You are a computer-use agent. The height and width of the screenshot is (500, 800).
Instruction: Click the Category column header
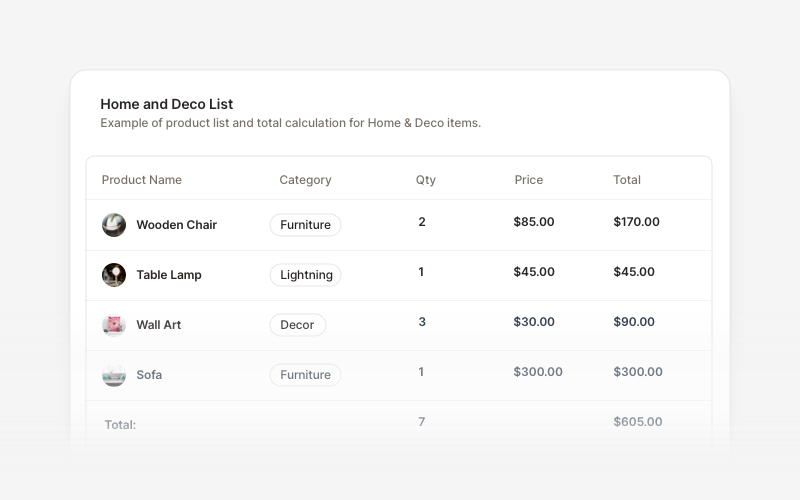pyautogui.click(x=305, y=180)
